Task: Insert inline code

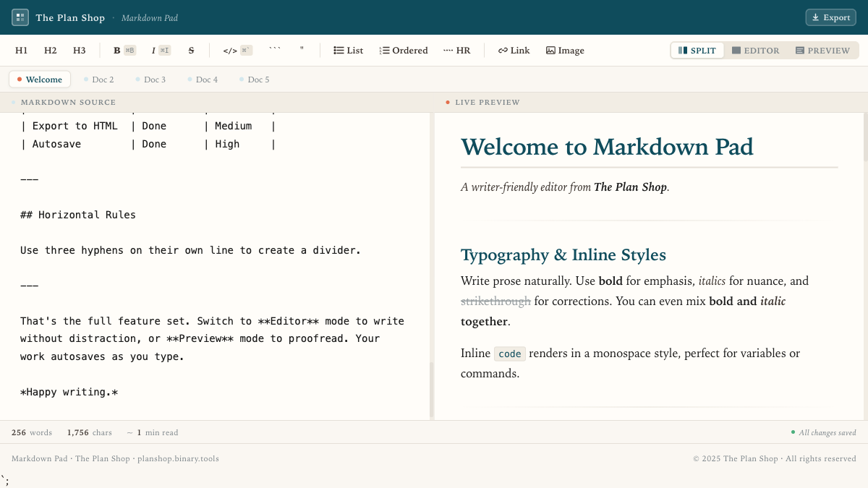Action: [x=237, y=51]
